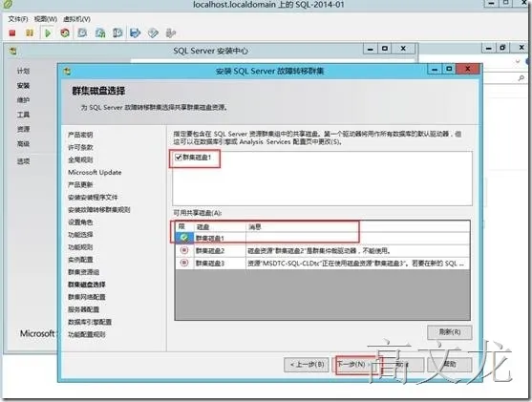Screen dimensions: 532x402
Task: Click the SQL Server 安装中心 window title icon
Action: coord(13,52)
